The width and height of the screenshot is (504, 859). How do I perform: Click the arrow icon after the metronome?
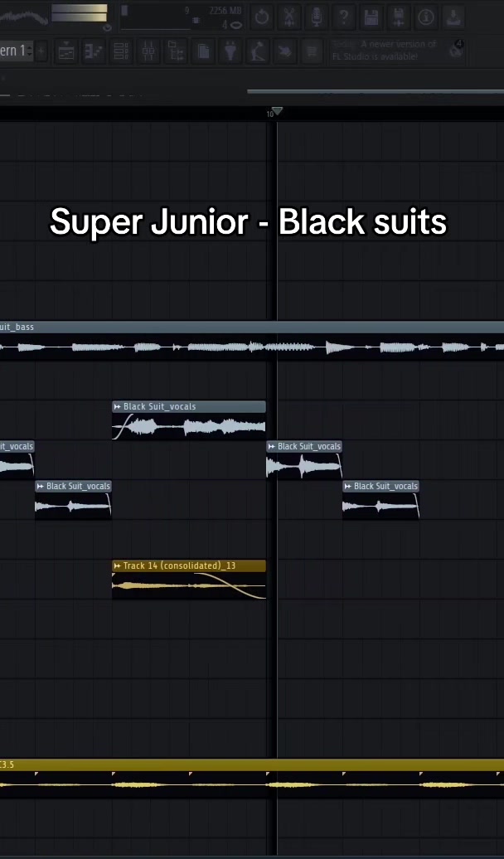pos(285,51)
